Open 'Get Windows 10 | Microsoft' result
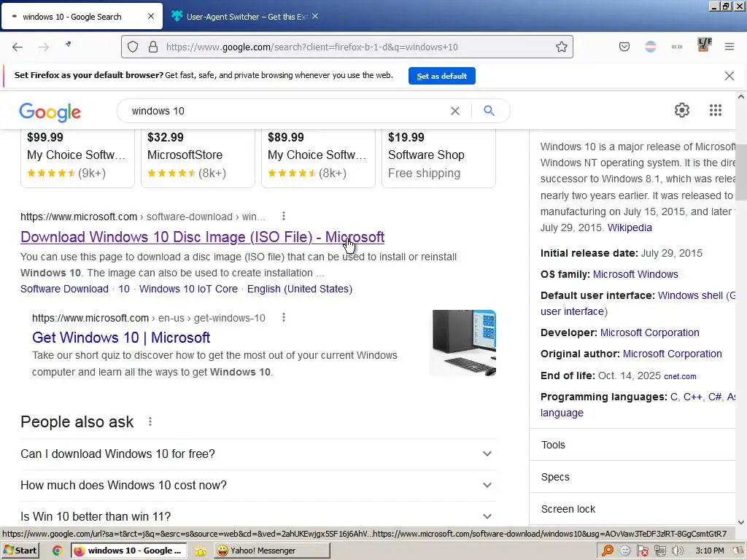This screenshot has height=560, width=747. click(121, 337)
